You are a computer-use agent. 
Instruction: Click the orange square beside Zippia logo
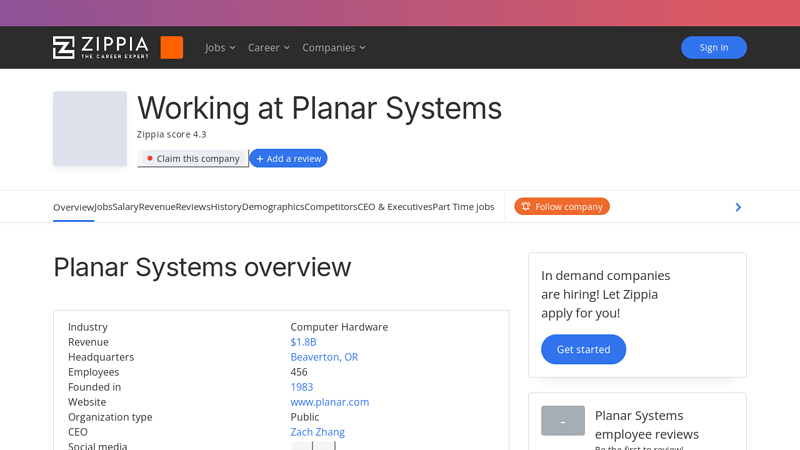coord(171,47)
